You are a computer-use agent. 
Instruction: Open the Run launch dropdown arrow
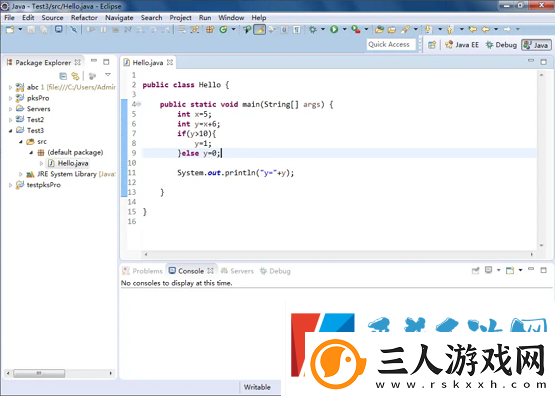pos(344,29)
